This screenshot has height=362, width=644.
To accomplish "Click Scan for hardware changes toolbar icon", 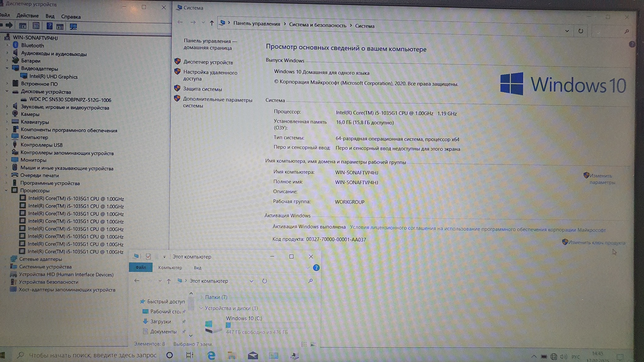I will (x=73, y=26).
